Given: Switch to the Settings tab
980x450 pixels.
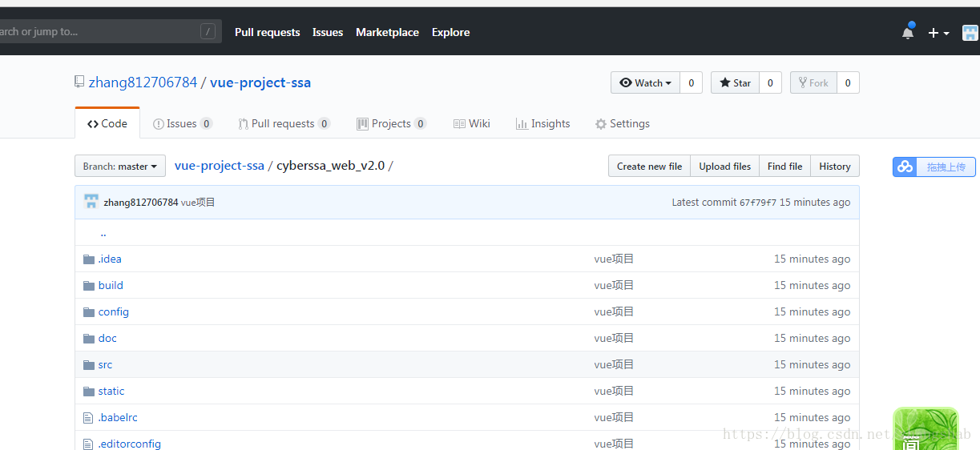Looking at the screenshot, I should coord(623,123).
